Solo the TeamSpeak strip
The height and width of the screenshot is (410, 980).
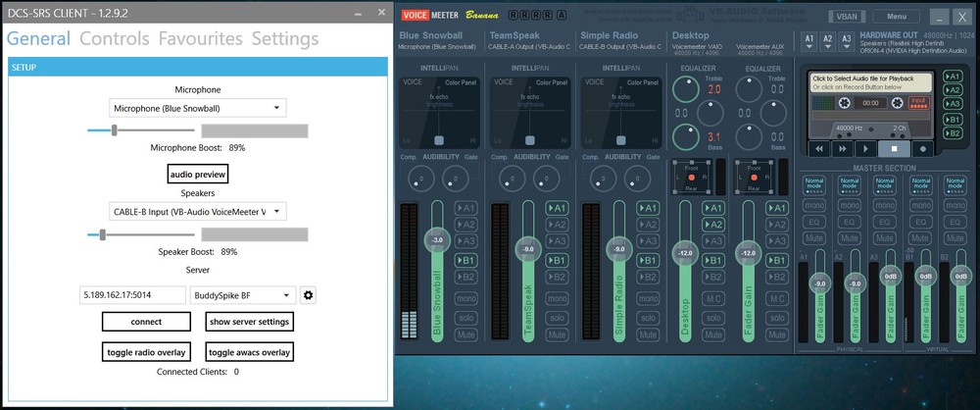tap(557, 318)
